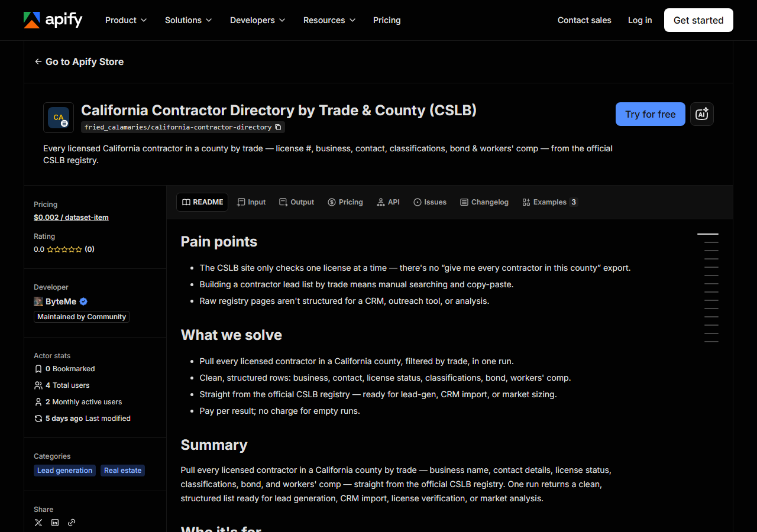
Task: Expand the Solutions dropdown menu
Action: click(x=188, y=20)
